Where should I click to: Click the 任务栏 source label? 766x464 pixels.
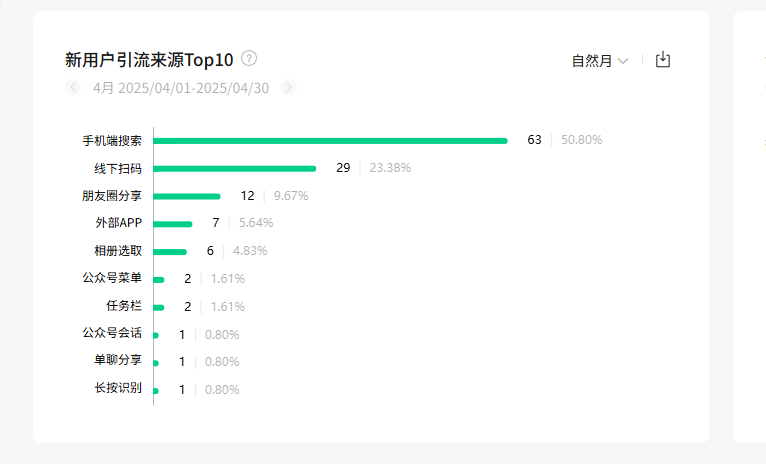point(124,306)
